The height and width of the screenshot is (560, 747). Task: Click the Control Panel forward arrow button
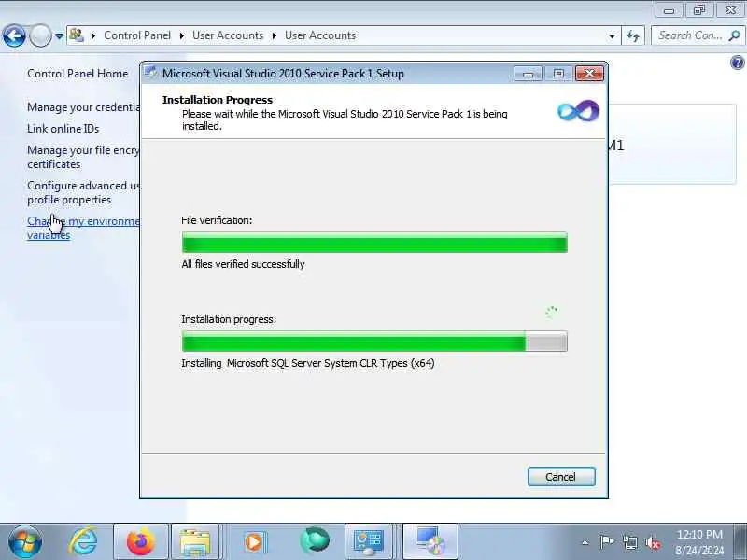click(x=40, y=35)
